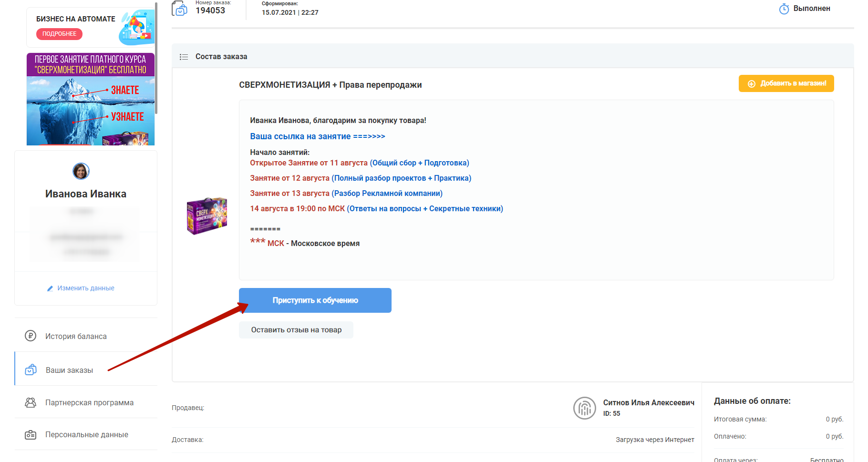Click the Данные об оплате heading
Viewport: 868px width, 462px height.
point(752,401)
